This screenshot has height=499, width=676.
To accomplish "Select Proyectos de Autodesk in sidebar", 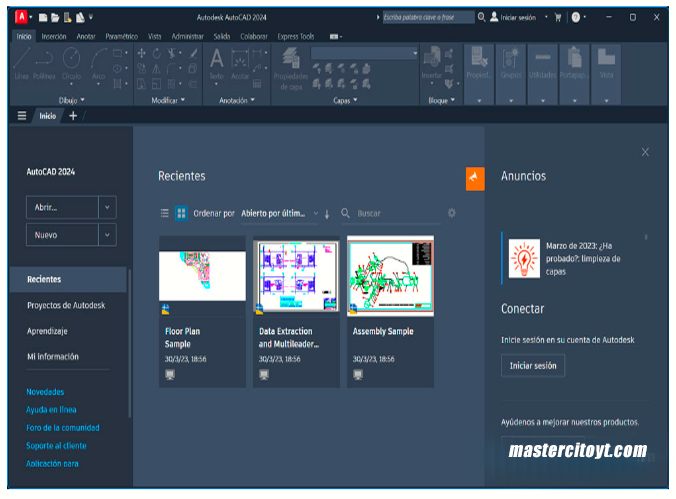I will (x=66, y=305).
